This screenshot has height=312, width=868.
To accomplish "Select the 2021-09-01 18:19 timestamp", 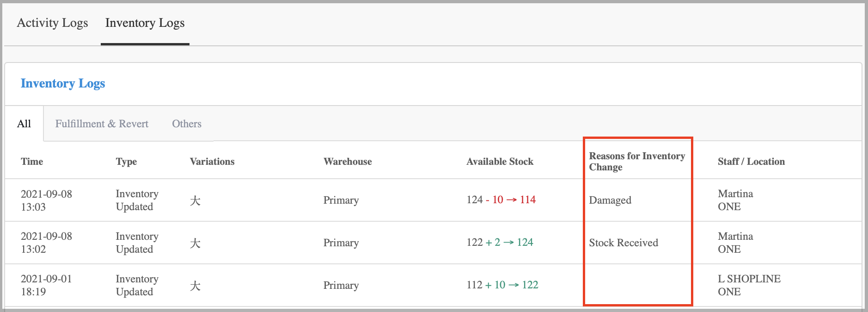I will 46,285.
